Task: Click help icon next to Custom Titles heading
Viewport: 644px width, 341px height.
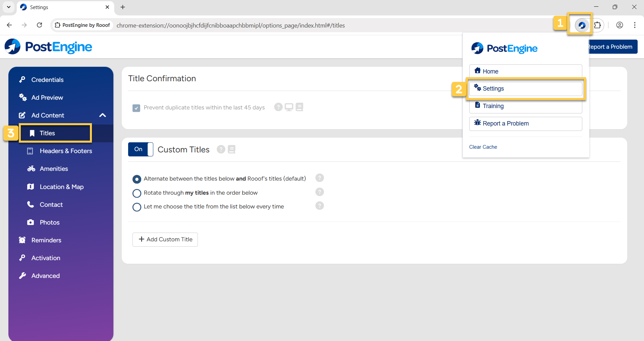Action: coord(221,149)
